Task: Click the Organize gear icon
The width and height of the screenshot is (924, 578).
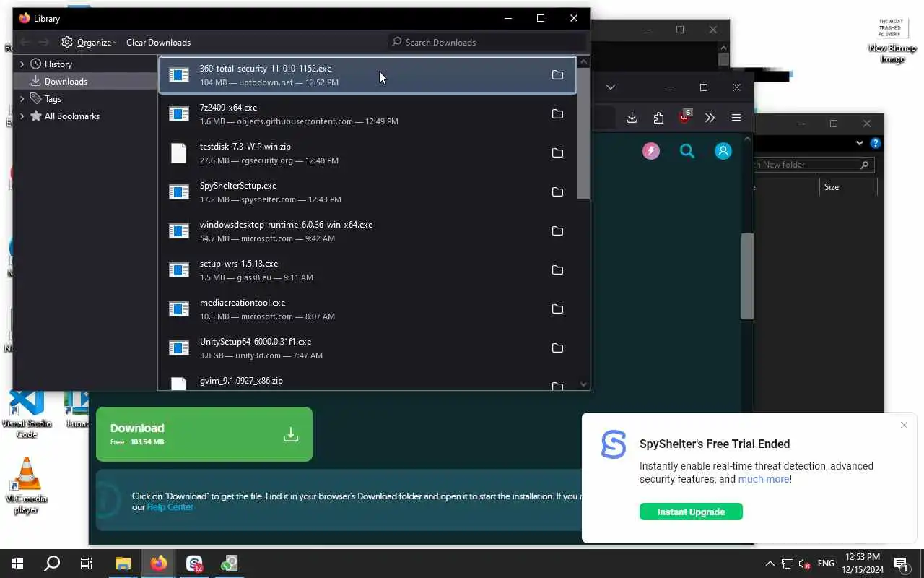Action: coord(67,42)
